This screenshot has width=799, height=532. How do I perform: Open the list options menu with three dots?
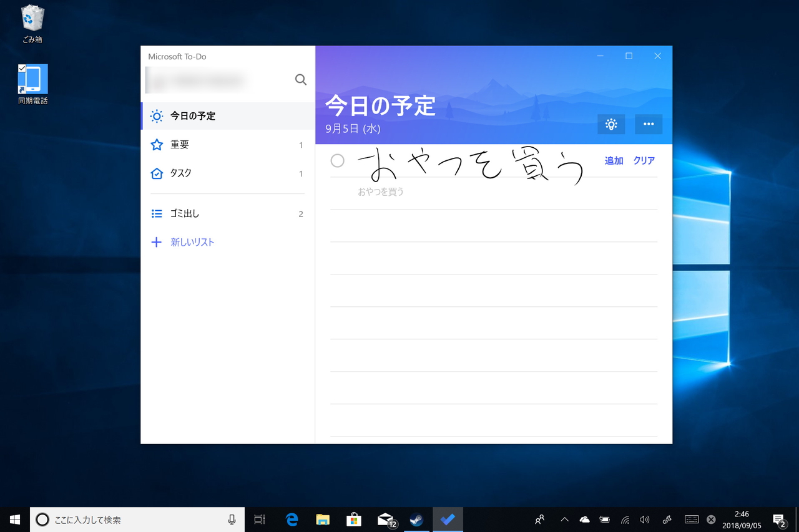click(648, 124)
